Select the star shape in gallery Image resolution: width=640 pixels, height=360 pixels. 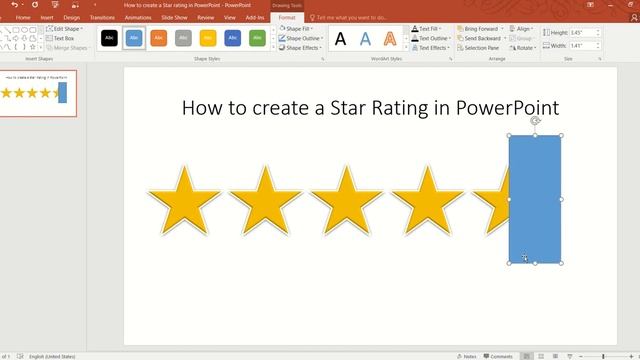(x=33, y=47)
